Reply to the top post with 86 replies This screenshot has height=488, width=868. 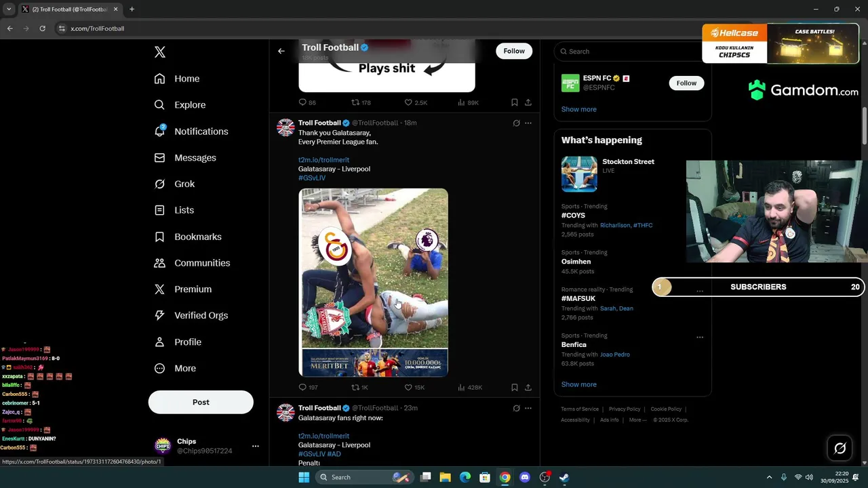click(x=307, y=102)
